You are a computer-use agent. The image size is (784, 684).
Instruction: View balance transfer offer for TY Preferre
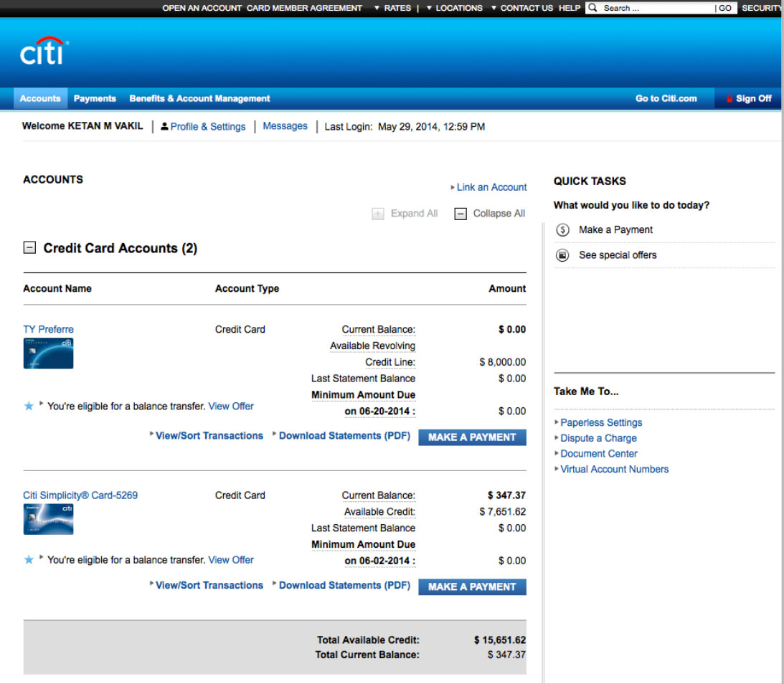click(x=231, y=407)
